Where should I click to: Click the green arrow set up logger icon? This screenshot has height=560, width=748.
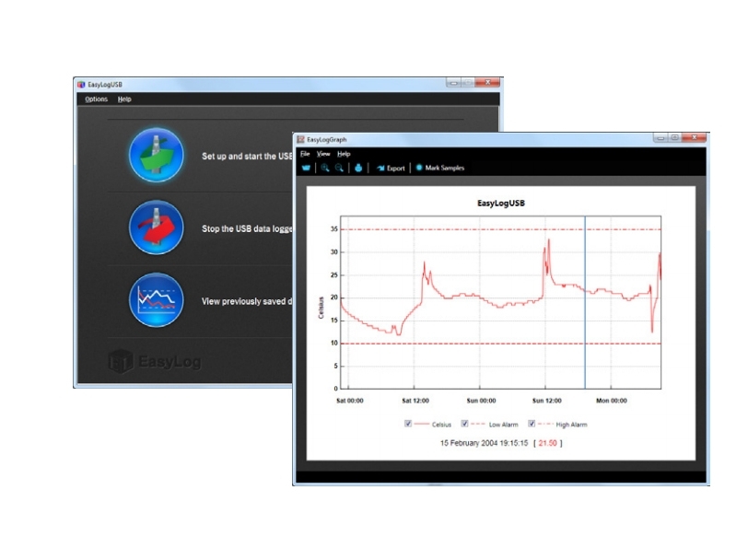coord(156,155)
